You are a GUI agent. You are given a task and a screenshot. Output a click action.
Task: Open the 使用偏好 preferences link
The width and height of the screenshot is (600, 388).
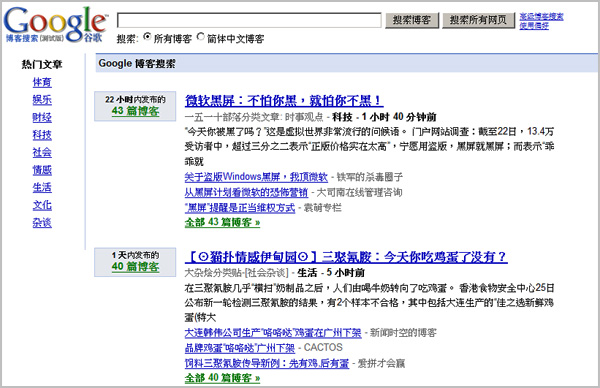[534, 26]
